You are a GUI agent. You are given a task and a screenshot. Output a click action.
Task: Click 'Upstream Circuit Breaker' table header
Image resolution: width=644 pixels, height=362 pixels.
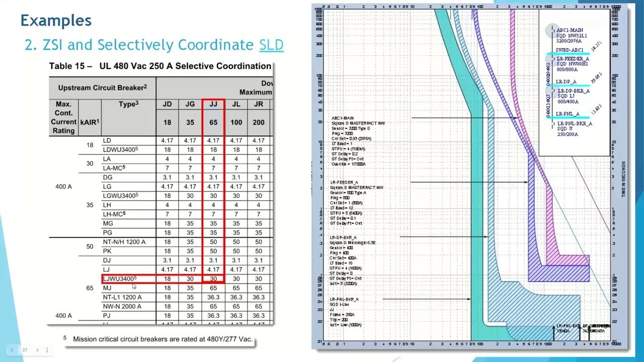tap(103, 87)
